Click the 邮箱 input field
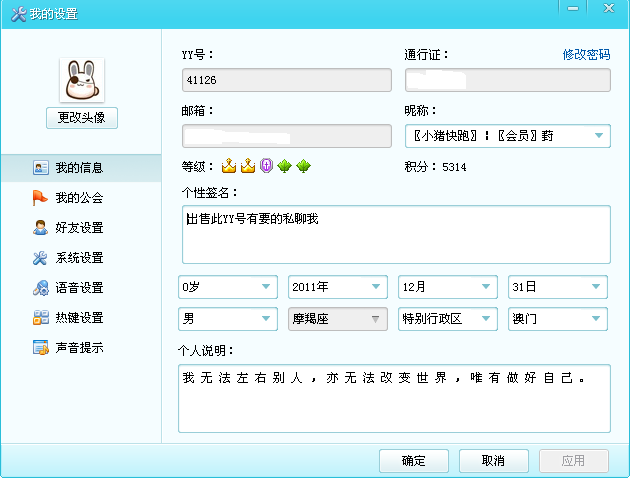 (287, 136)
